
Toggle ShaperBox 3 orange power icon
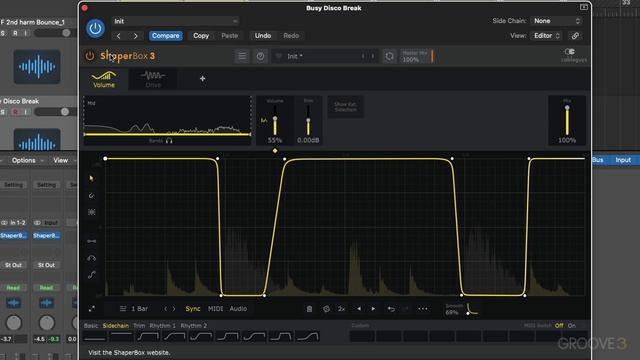tap(89, 56)
